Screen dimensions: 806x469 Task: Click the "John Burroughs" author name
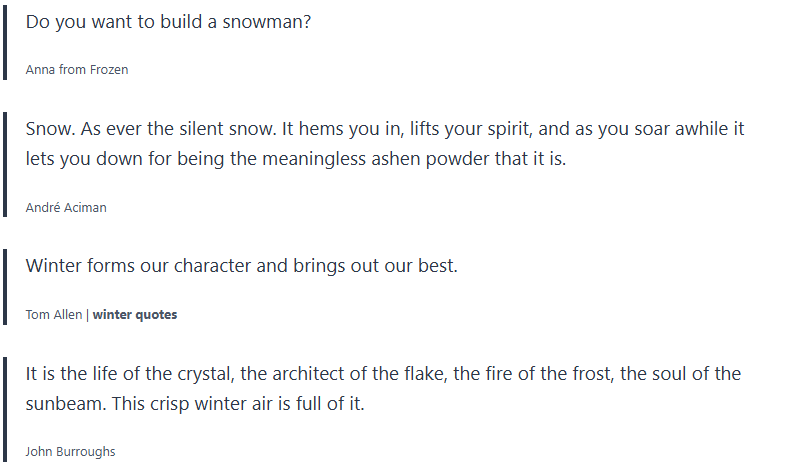point(70,452)
